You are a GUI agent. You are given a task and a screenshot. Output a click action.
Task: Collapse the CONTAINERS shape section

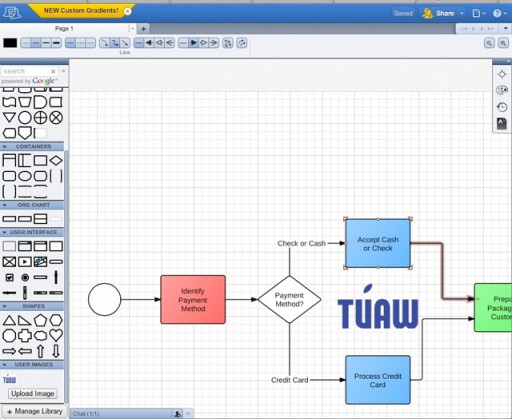click(5, 146)
